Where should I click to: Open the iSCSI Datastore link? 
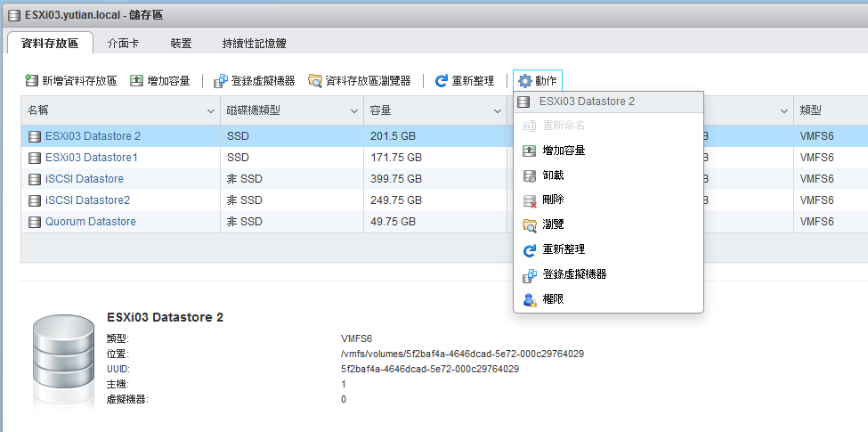click(85, 179)
